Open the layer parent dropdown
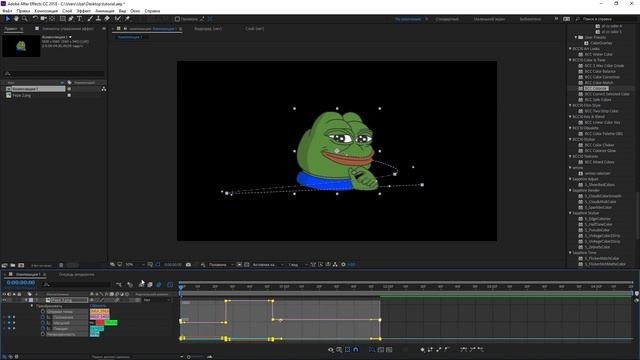This screenshot has height=360, width=640. point(157,300)
